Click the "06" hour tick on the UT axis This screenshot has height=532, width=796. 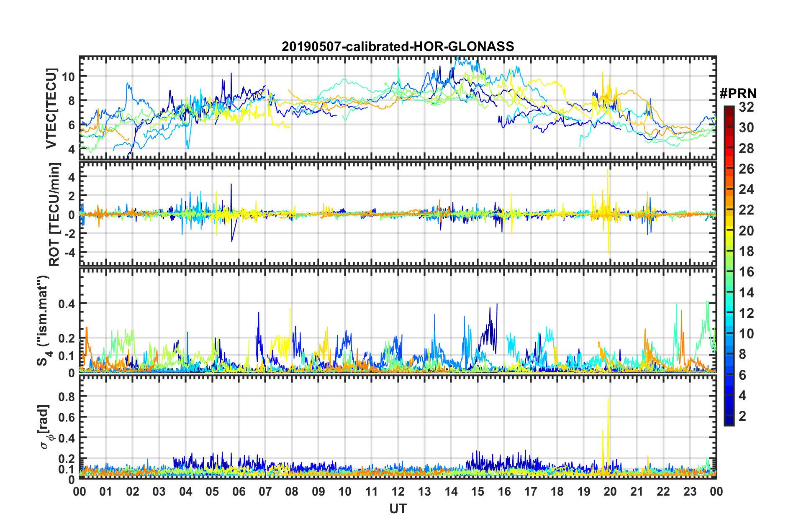pos(239,491)
